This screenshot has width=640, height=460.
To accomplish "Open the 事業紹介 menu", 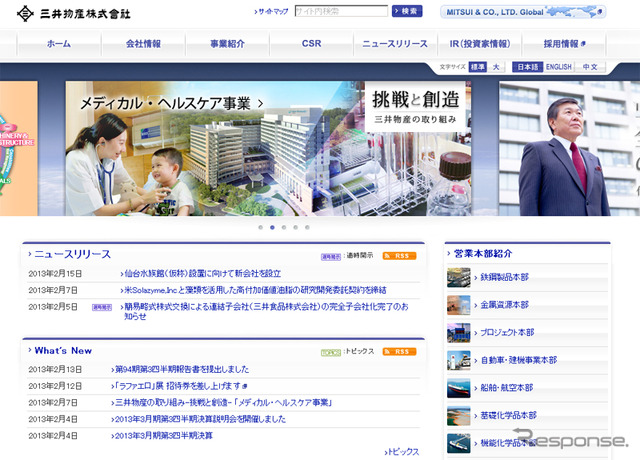I will 227,44.
